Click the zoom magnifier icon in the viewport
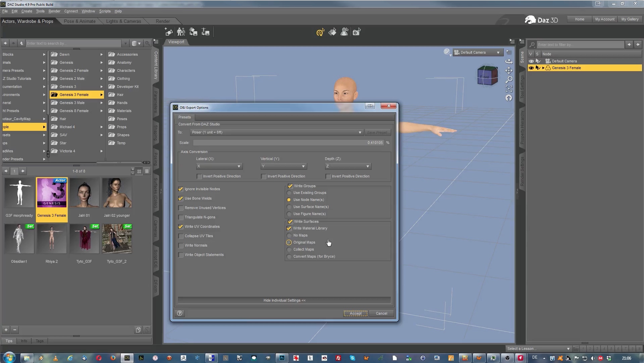This screenshot has width=644, height=363. [x=509, y=80]
